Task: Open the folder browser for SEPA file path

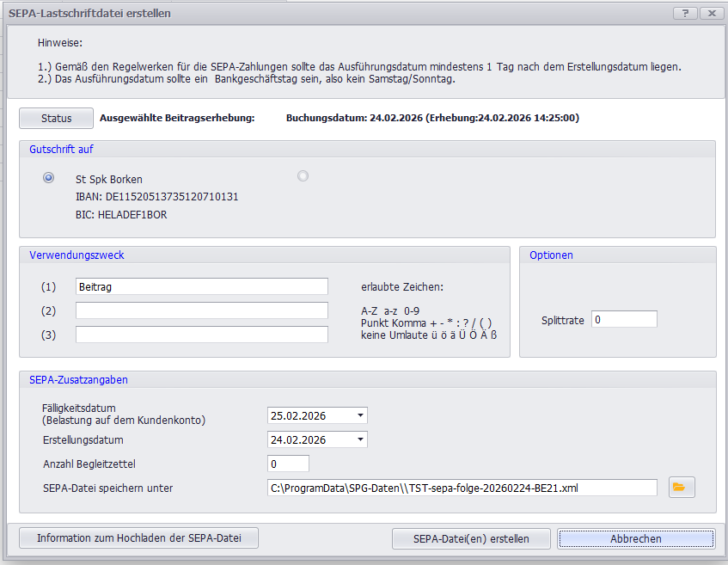Action: 679,488
